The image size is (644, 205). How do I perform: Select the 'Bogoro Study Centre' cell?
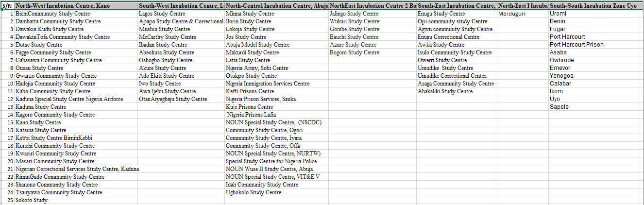pyautogui.click(x=373, y=52)
